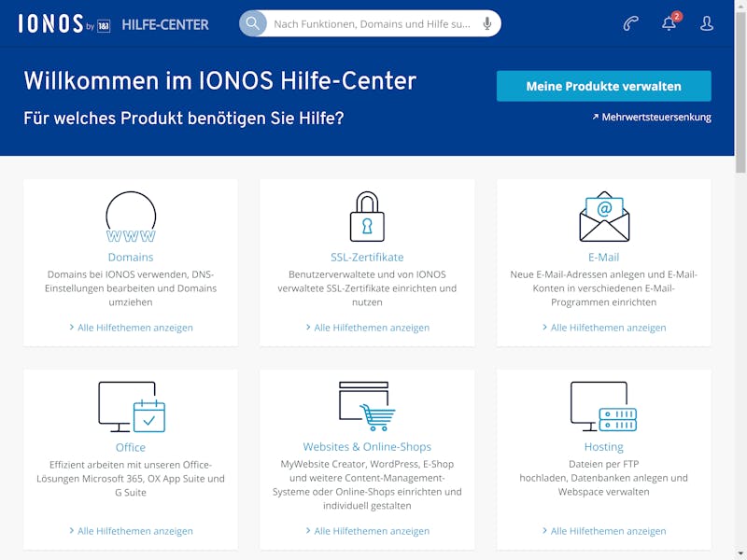Focus the help search input field
The image size is (747, 560).
[372, 24]
